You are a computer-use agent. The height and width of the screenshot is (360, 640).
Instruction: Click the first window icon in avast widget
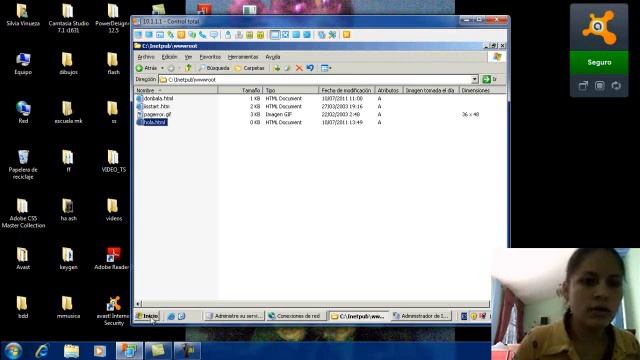click(x=583, y=86)
